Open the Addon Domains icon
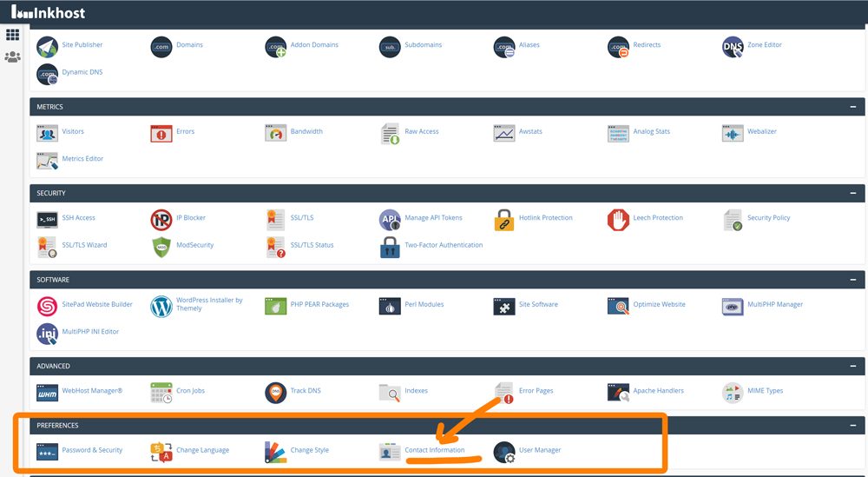Screen dimensions: 868x477 (276, 47)
